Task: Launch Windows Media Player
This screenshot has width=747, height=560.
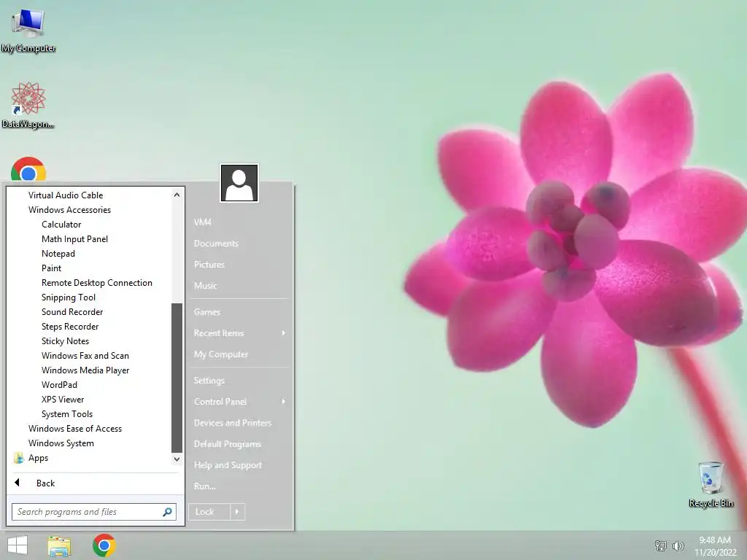Action: click(x=85, y=370)
